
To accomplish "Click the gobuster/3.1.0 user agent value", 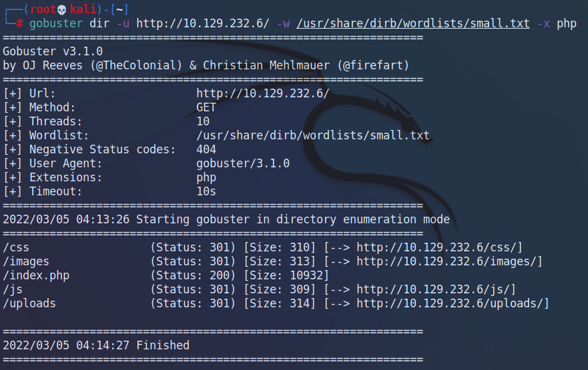I will click(242, 163).
